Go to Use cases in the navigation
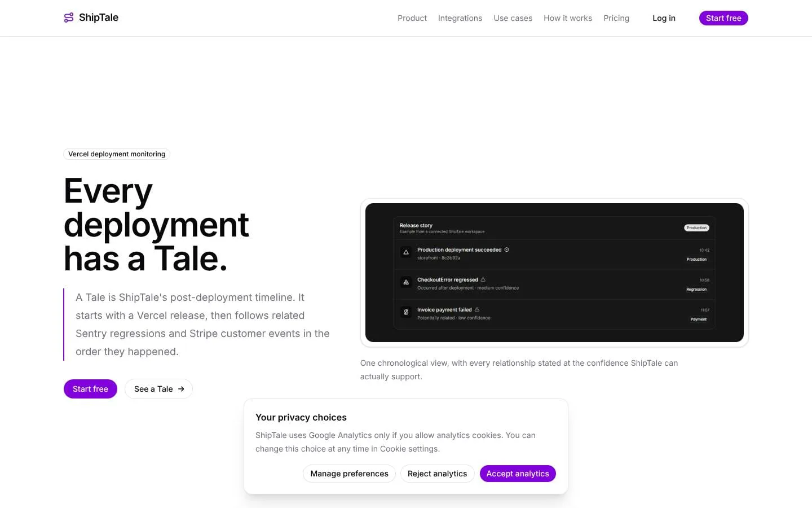The image size is (812, 508). [513, 18]
